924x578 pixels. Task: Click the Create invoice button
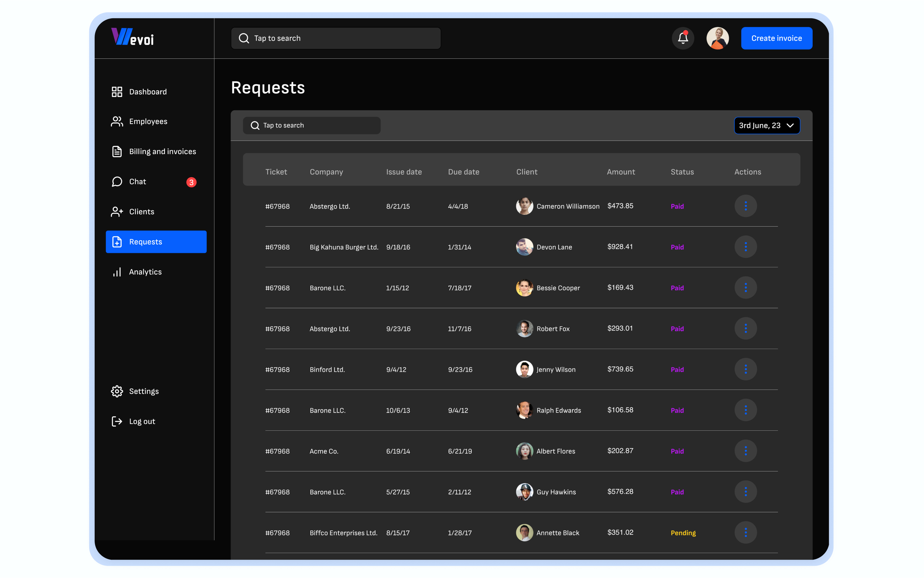tap(776, 38)
